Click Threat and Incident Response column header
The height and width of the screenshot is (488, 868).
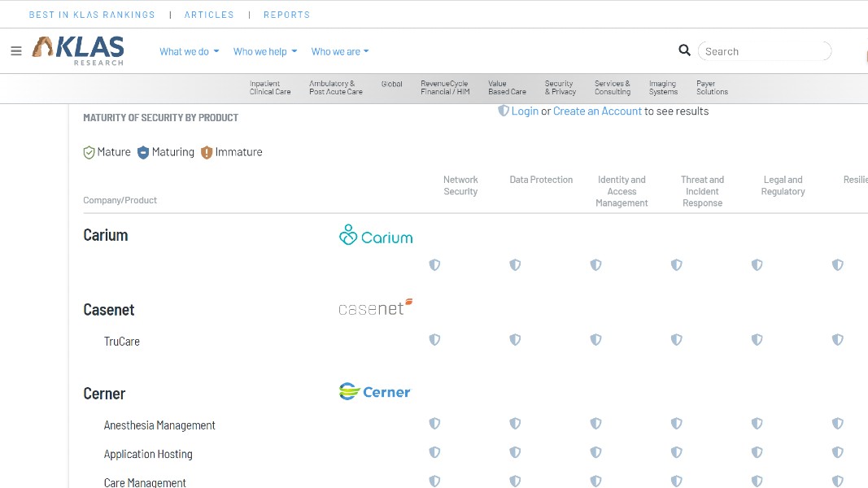coord(703,191)
